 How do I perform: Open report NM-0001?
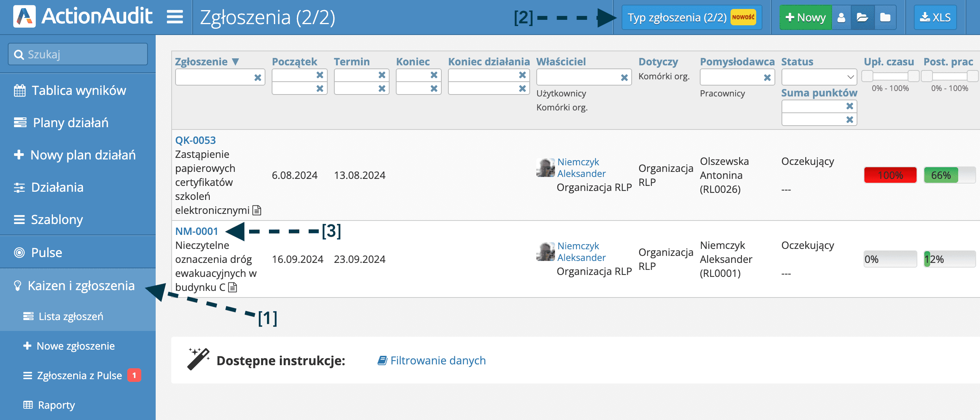[x=197, y=231]
